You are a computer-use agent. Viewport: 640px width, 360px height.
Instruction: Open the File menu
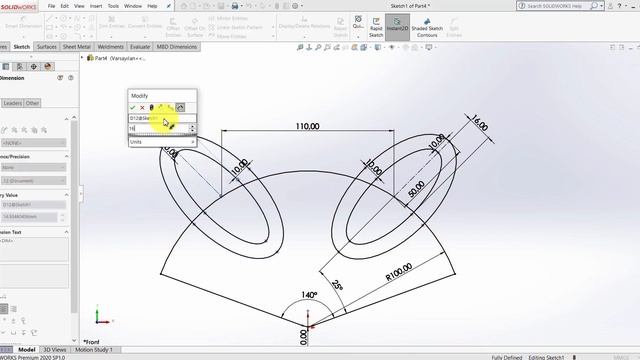click(x=51, y=6)
